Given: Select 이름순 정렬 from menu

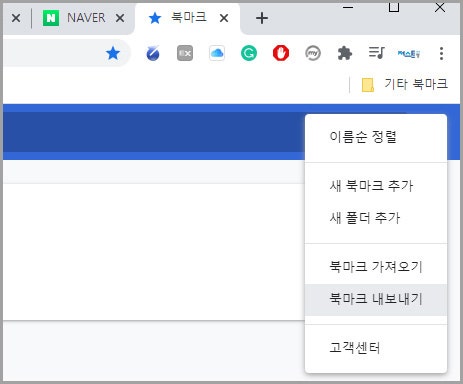Looking at the screenshot, I should (376, 137).
